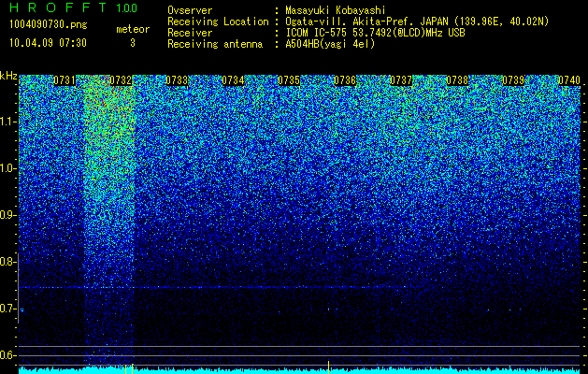
Task: Click the 0.7 kHz axis label
Action: (7, 309)
